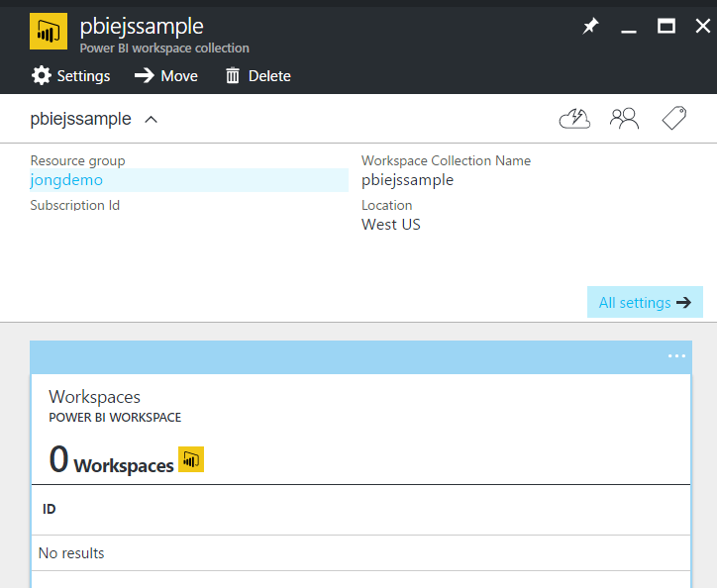Open the Workspaces tile ellipsis menu

pyautogui.click(x=676, y=355)
